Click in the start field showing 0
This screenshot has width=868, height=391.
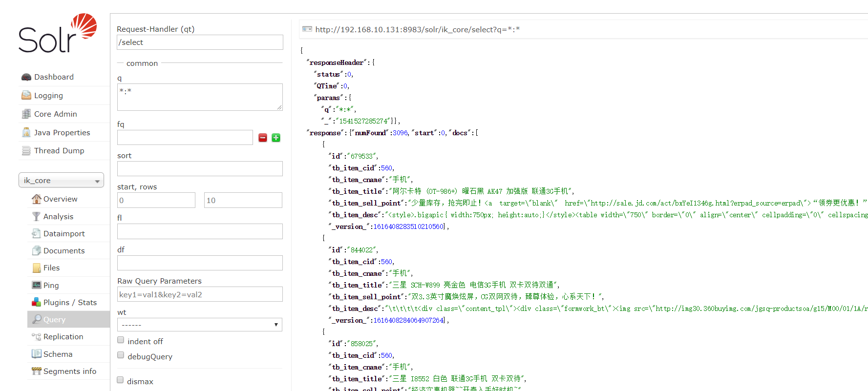coord(156,200)
